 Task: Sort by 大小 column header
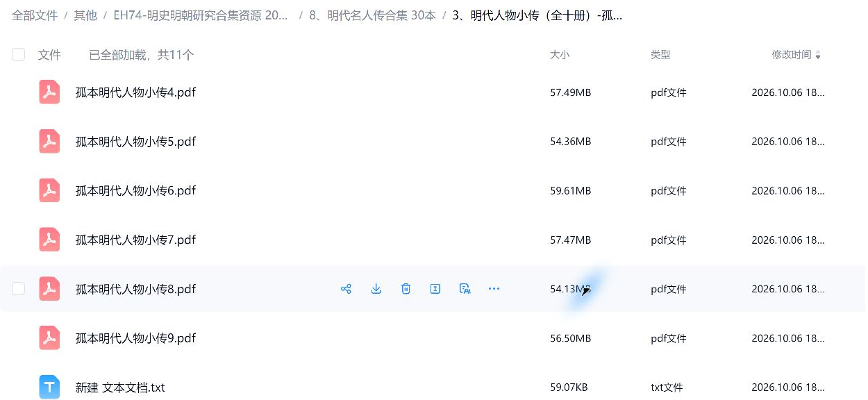560,55
